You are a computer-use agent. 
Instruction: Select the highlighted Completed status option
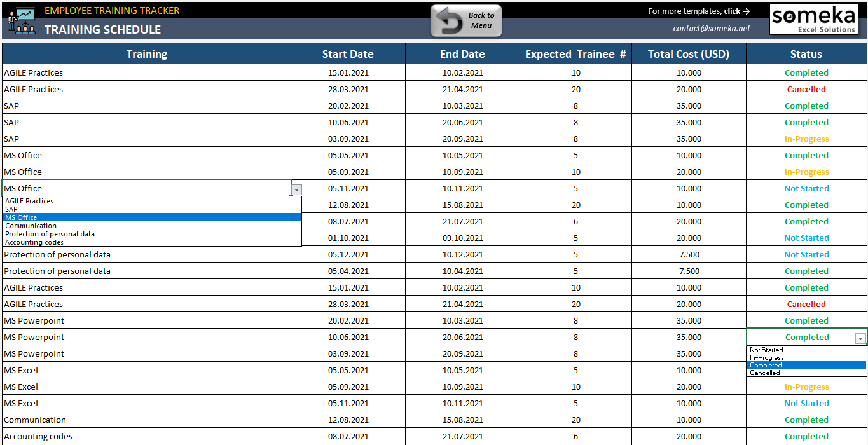[x=806, y=365]
